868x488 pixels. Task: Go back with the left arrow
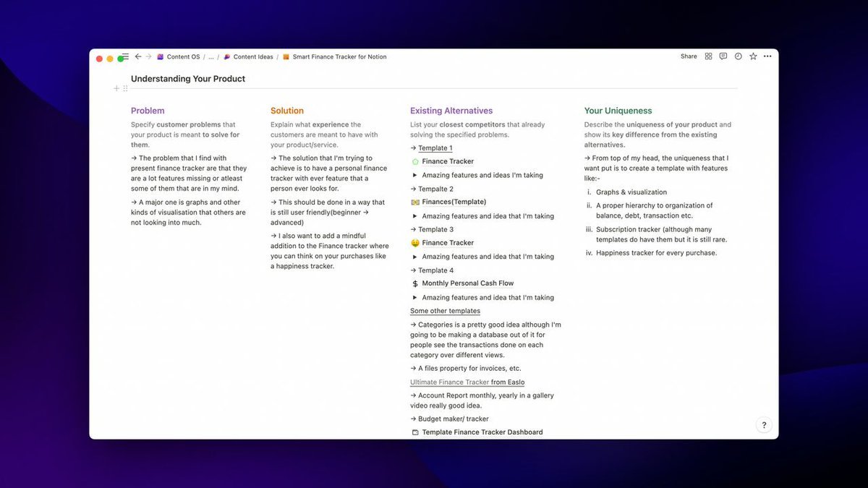pyautogui.click(x=138, y=56)
